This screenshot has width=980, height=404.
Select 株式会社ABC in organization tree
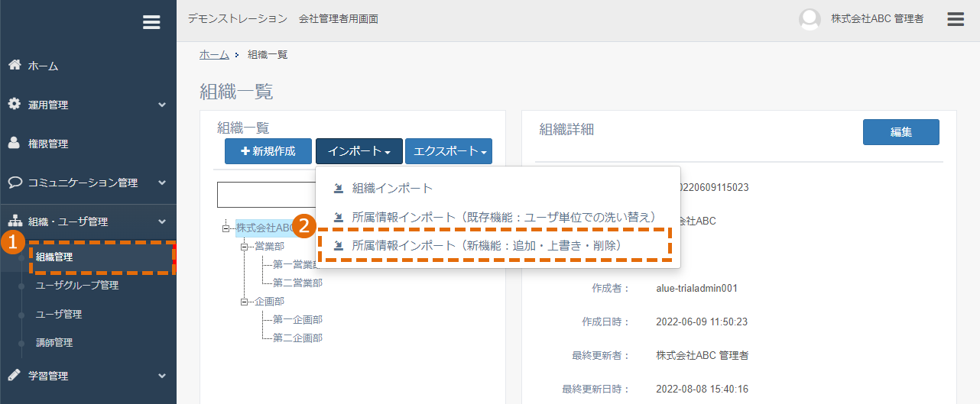265,228
